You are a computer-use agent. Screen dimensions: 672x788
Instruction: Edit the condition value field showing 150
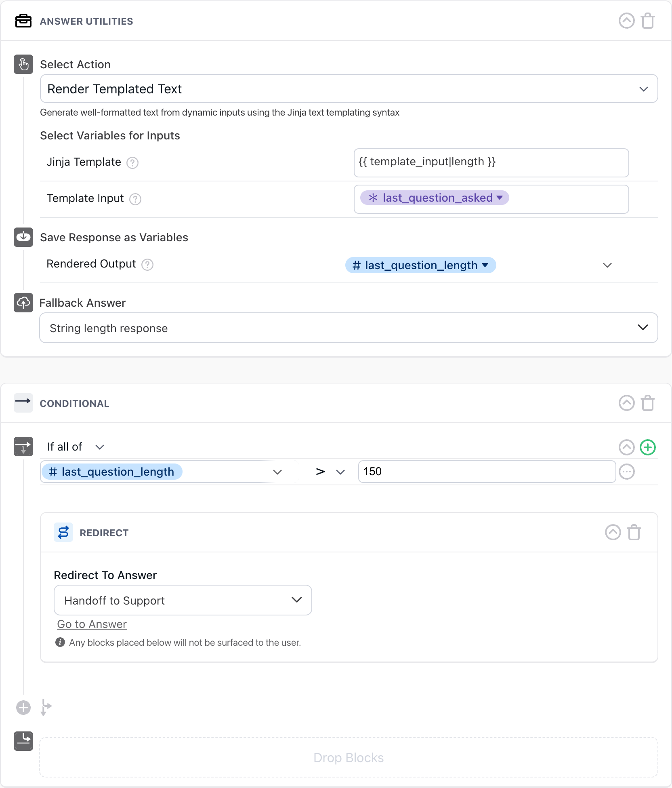coord(486,472)
